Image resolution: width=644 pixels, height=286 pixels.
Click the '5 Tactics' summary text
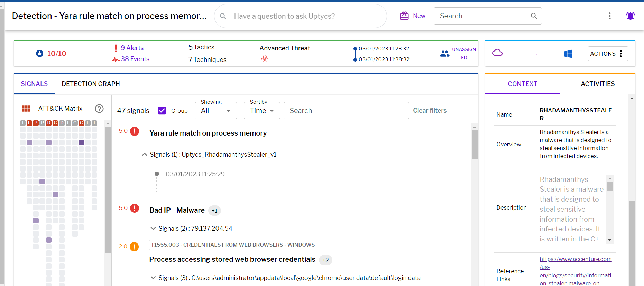(201, 47)
